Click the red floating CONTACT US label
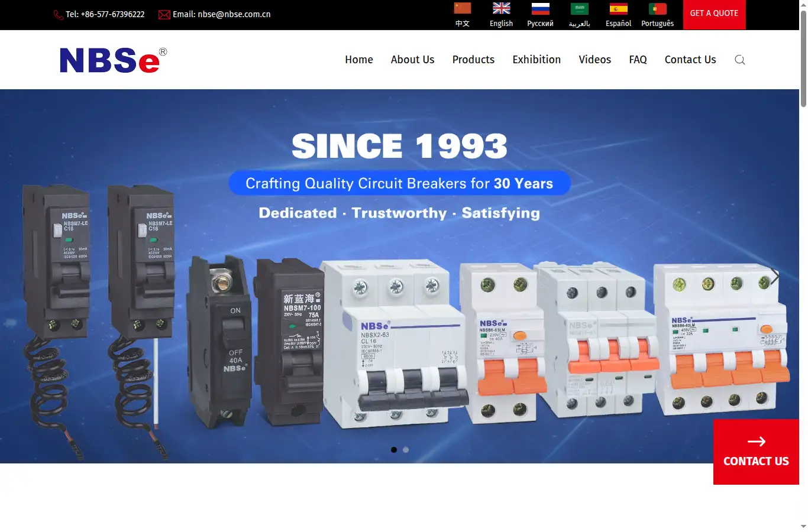Screen dimensions: 808x532 pyautogui.click(x=756, y=461)
